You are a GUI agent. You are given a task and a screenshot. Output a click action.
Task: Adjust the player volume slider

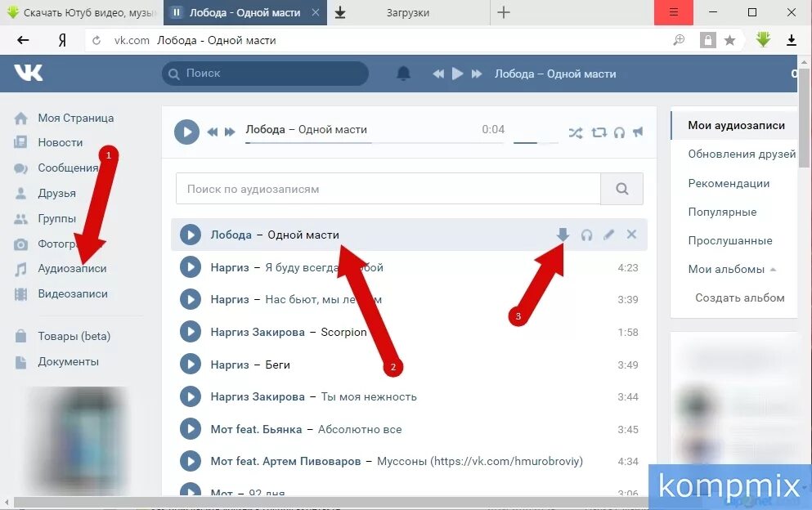click(536, 142)
